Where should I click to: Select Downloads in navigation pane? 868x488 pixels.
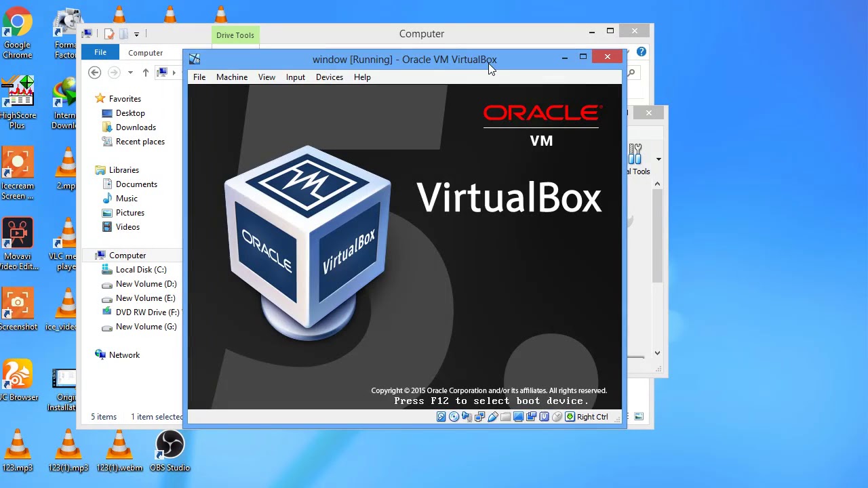pos(136,127)
